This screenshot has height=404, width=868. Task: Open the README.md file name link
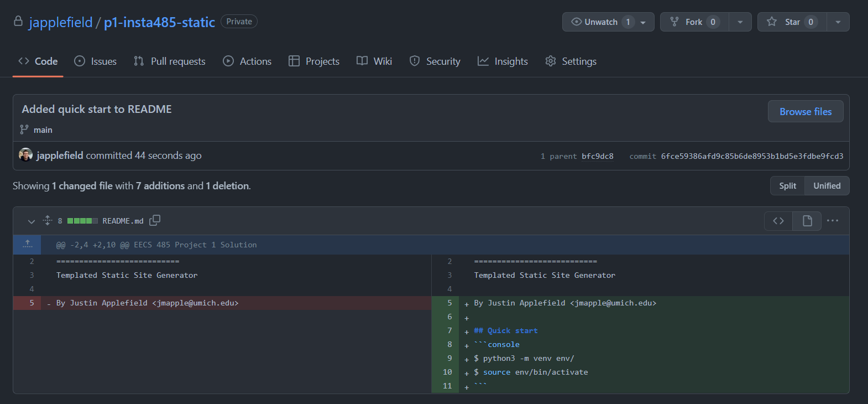123,221
